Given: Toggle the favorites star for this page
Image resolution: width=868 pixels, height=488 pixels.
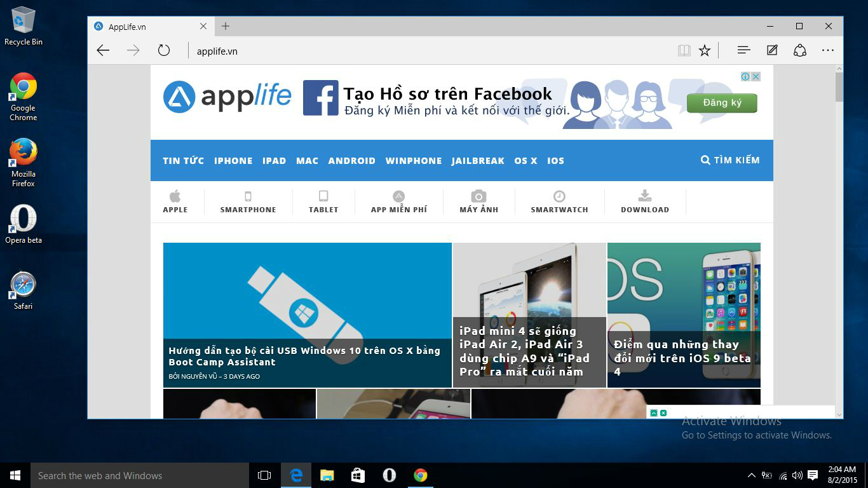Looking at the screenshot, I should [x=705, y=50].
